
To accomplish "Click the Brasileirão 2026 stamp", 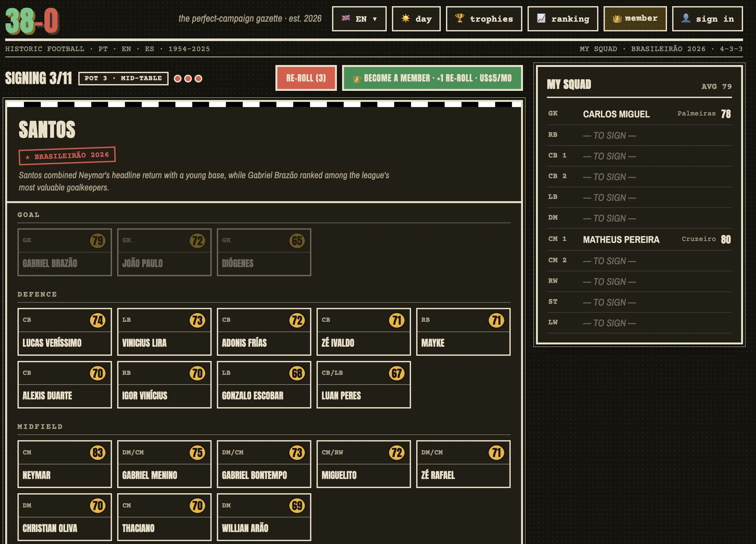I will pyautogui.click(x=67, y=156).
